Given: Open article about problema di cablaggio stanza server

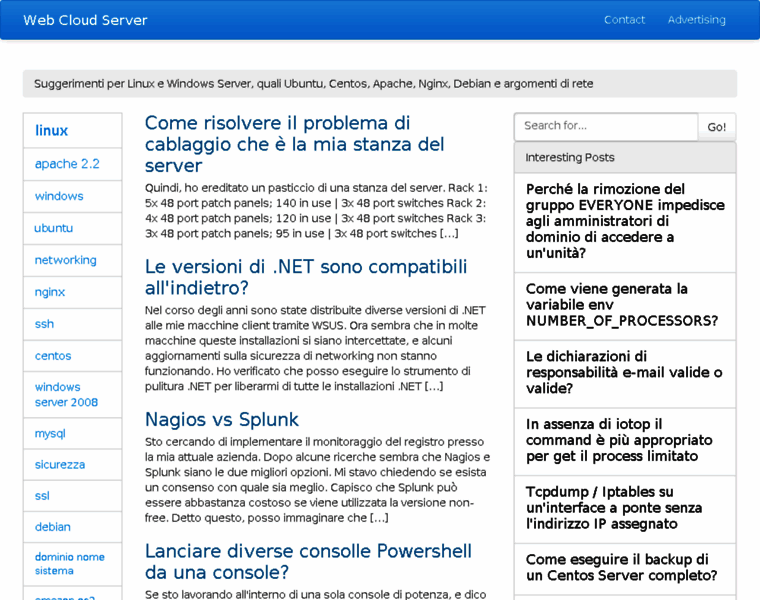Looking at the screenshot, I should coord(295,144).
